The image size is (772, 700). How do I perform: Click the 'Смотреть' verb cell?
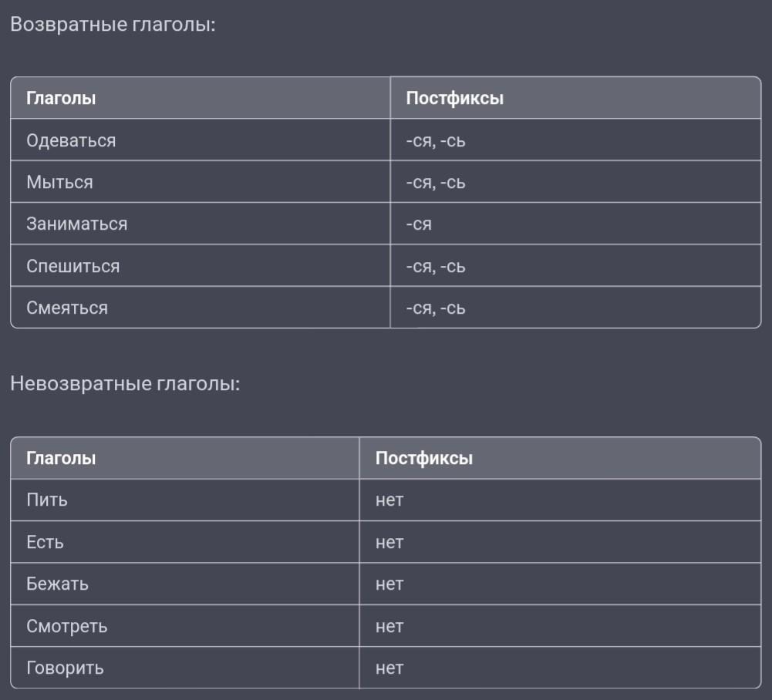click(66, 626)
